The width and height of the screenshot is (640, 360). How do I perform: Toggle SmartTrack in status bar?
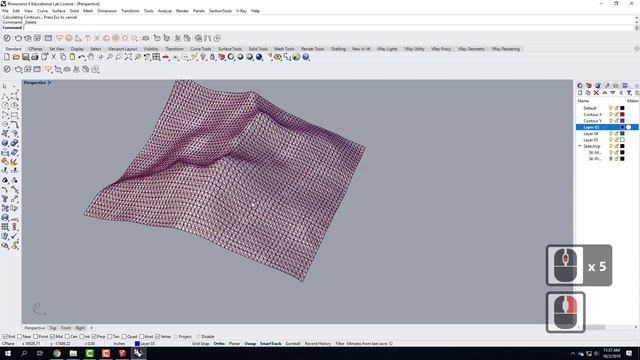(x=271, y=344)
